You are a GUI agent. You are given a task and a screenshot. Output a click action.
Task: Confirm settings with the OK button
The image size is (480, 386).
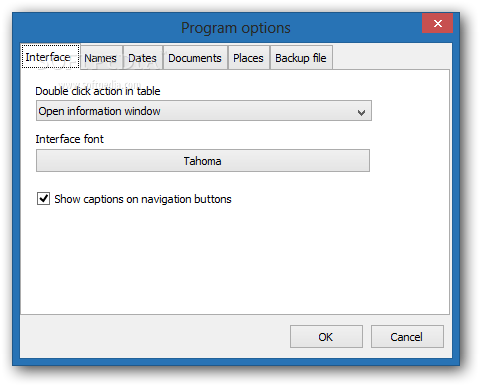point(326,337)
